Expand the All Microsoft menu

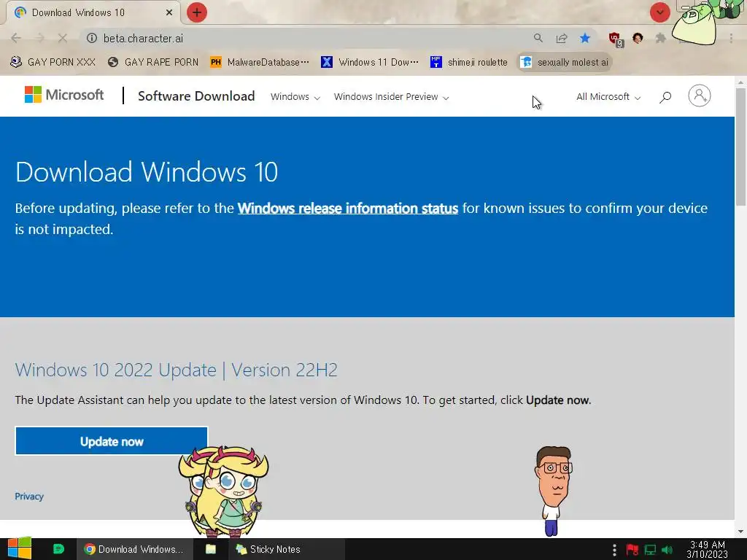coord(608,97)
